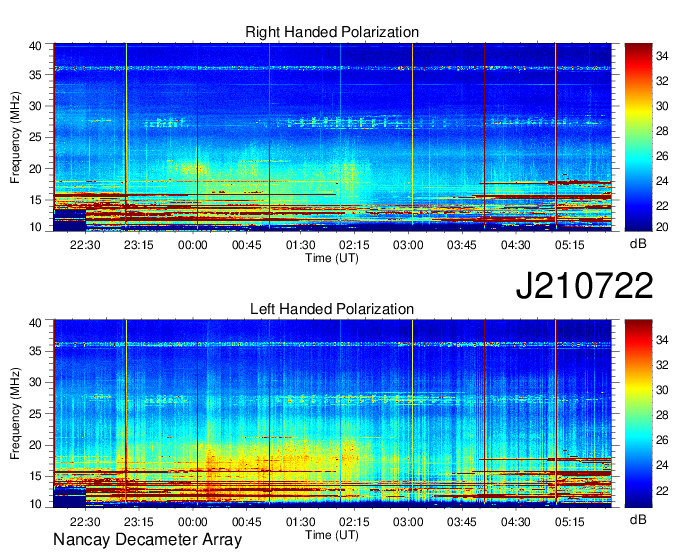Click the "Left Handed Polarization" plot title

click(x=332, y=309)
